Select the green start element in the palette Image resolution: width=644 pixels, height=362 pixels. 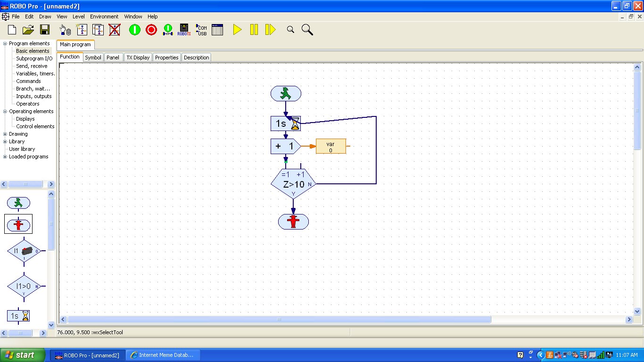(18, 203)
